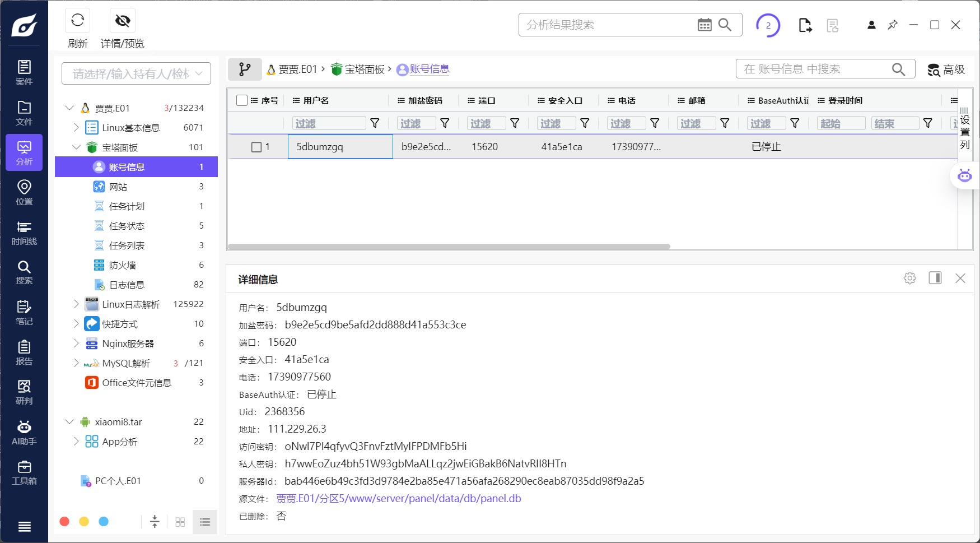Open the 报告 sidebar section
The image size is (980, 543).
pyautogui.click(x=24, y=352)
